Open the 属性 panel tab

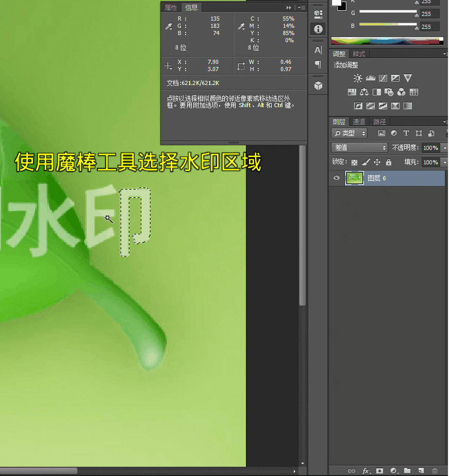click(x=171, y=8)
